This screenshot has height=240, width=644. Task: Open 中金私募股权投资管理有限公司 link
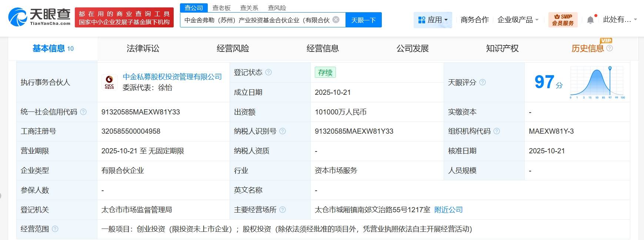pyautogui.click(x=172, y=77)
